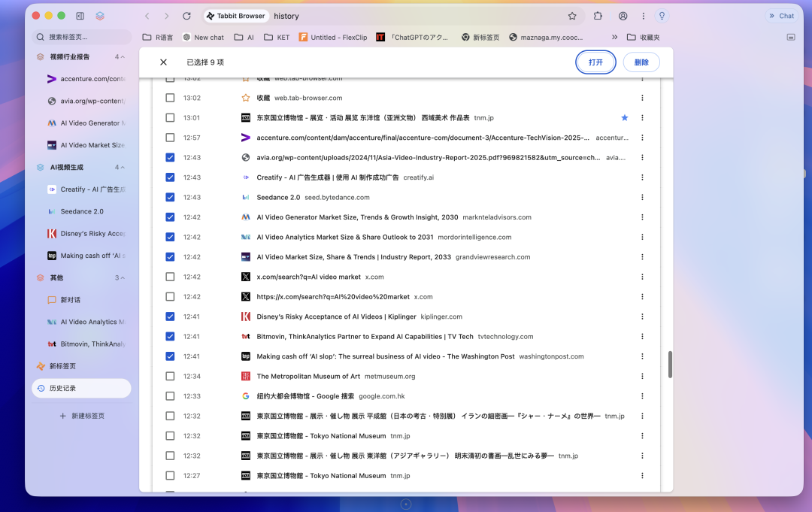Image resolution: width=812 pixels, height=512 pixels.
Task: Uncheck the avia.org Asia-Video-Industry-Report entry
Action: tap(170, 157)
